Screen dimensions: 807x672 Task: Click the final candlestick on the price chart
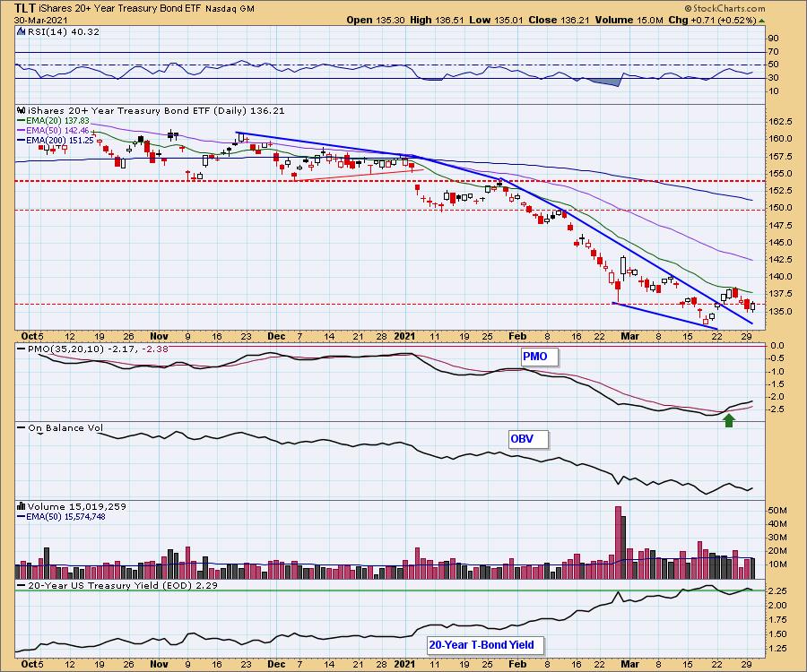[x=752, y=307]
